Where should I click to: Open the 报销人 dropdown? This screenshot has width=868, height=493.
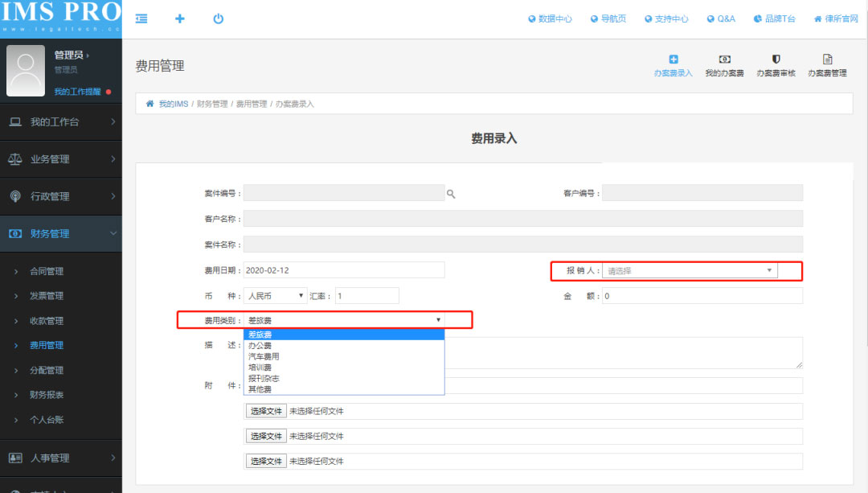coord(690,271)
